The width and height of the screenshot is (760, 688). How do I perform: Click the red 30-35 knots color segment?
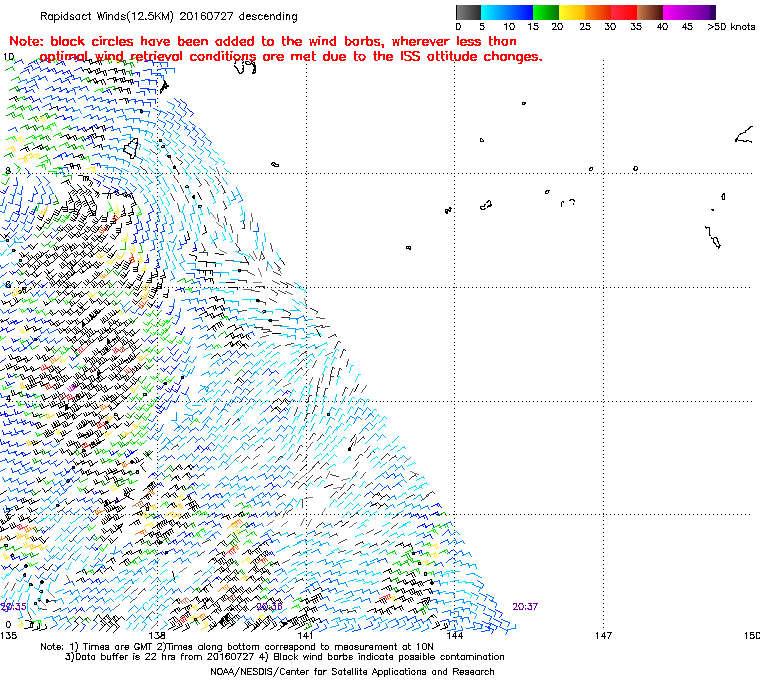click(624, 13)
